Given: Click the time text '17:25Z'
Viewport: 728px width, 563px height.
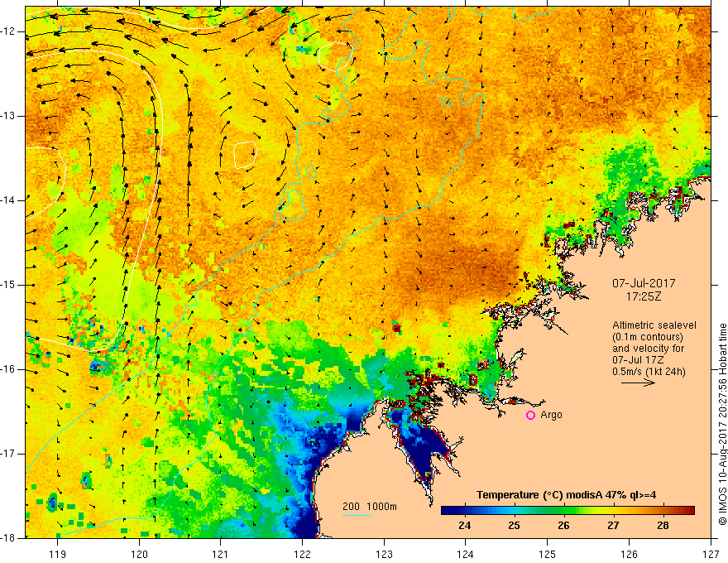Looking at the screenshot, I should (x=644, y=296).
